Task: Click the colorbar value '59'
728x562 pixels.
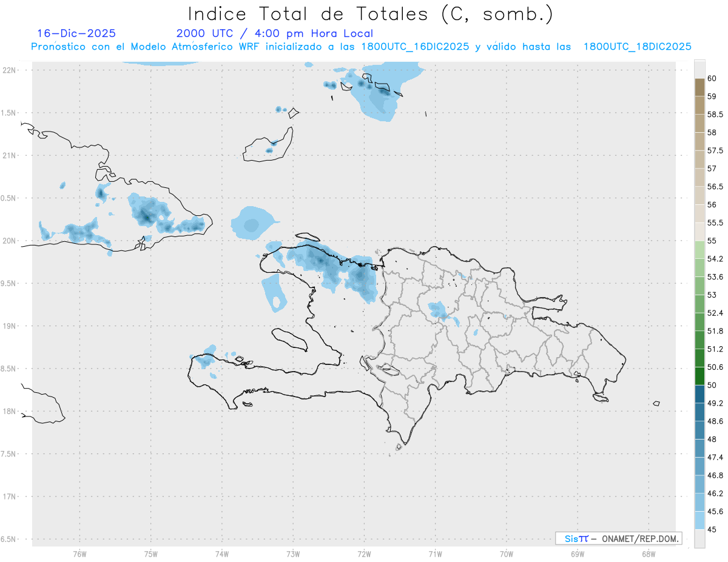Action: (712, 96)
